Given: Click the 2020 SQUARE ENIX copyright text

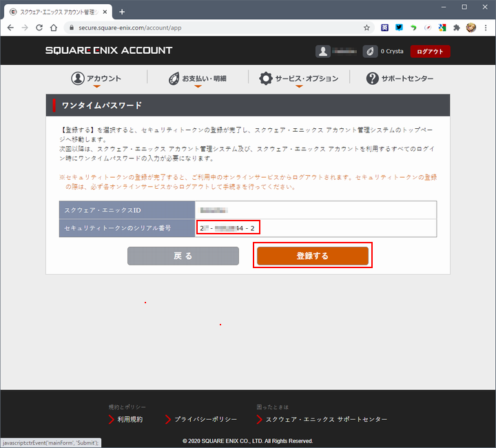Looking at the screenshot, I should 248,441.
